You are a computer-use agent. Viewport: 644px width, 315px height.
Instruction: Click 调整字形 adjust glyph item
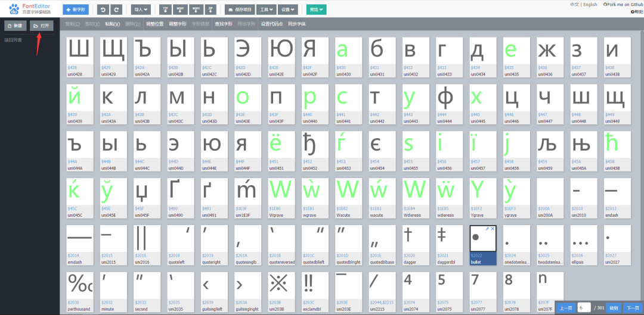coord(178,24)
